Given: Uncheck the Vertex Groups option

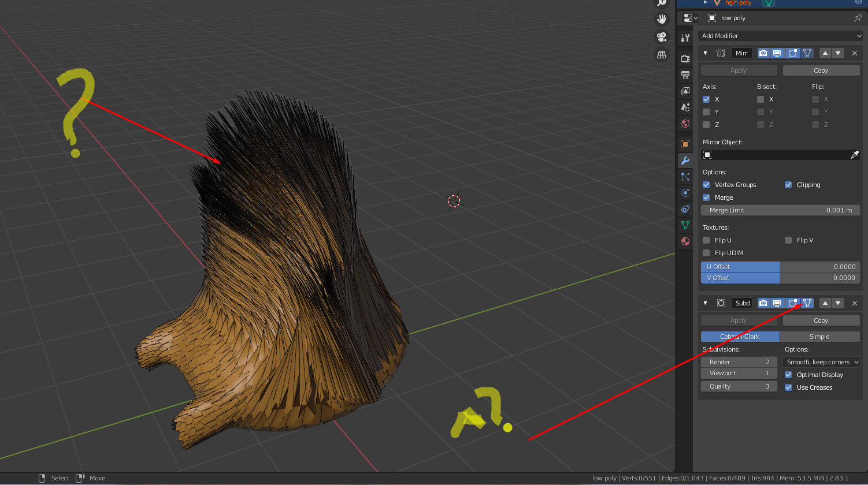Looking at the screenshot, I should pyautogui.click(x=706, y=185).
